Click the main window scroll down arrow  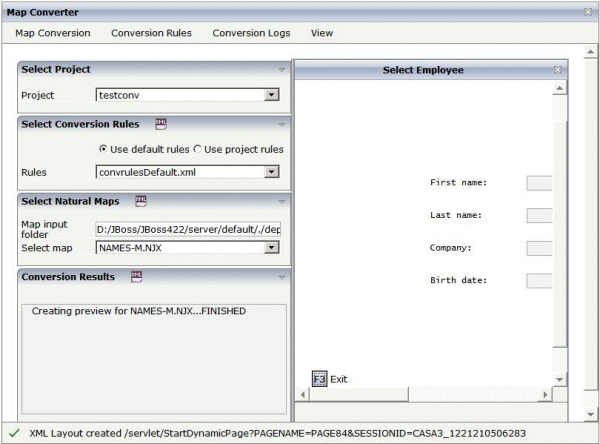pos(590,414)
